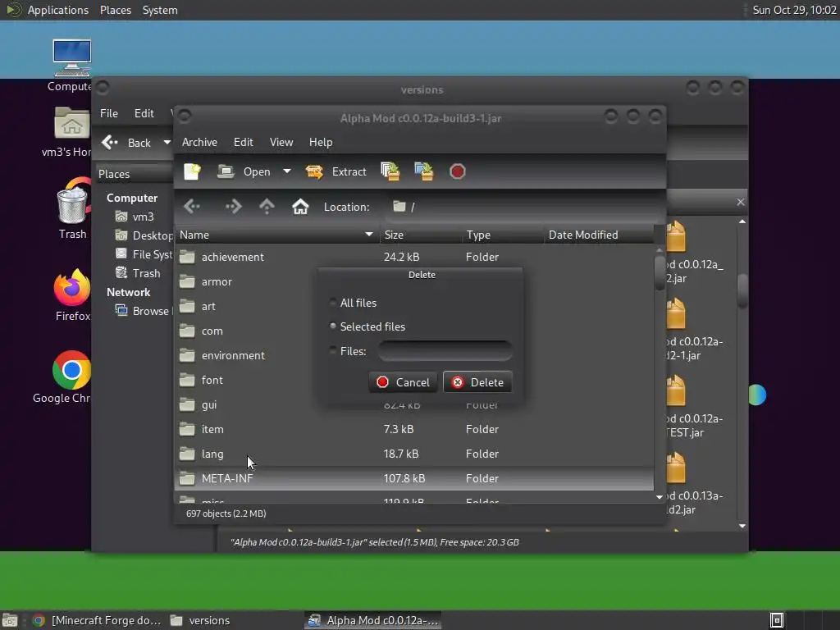Click the versions window scroll-up arrow

click(742, 221)
